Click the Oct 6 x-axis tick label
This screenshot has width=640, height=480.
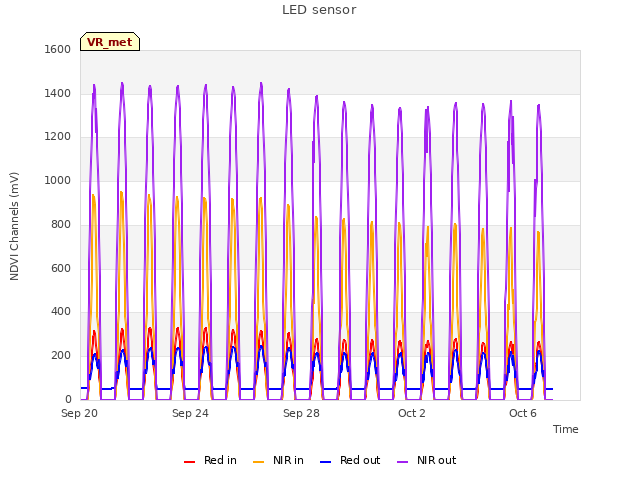click(x=523, y=413)
